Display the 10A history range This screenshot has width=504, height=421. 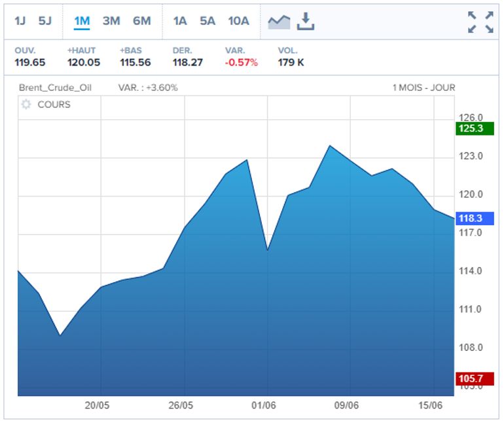(238, 21)
